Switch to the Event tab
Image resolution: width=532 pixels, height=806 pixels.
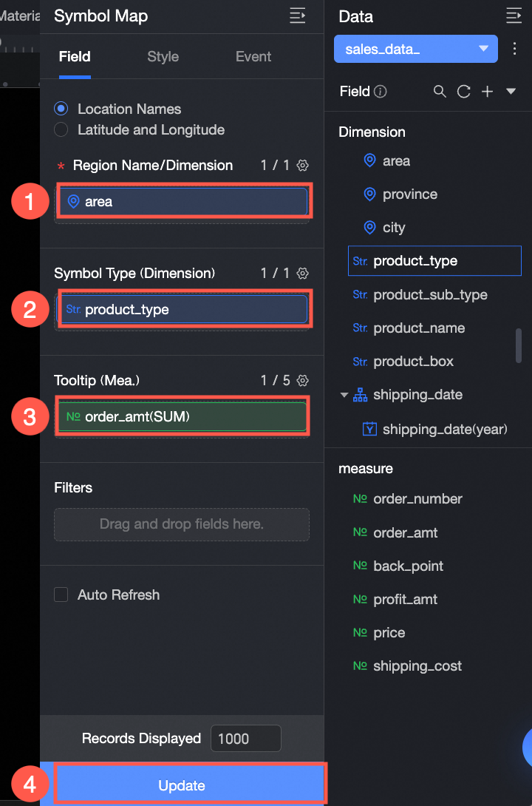pos(253,57)
